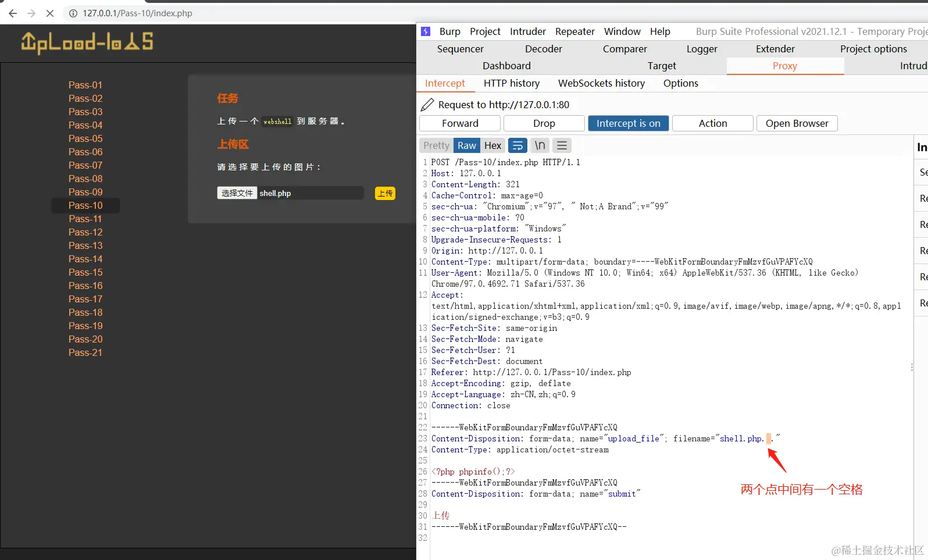
Task: Open Pass-07 in the sidebar
Action: point(85,165)
